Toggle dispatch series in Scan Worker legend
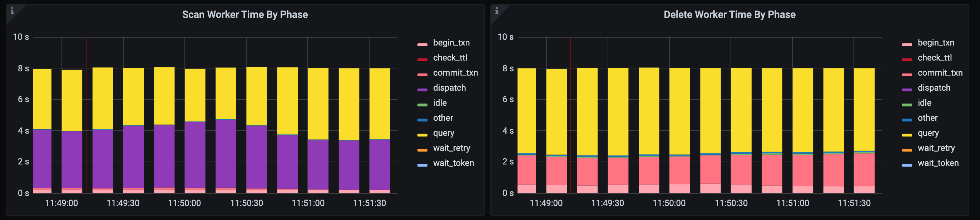Viewport: 980px width, 220px height. click(449, 88)
